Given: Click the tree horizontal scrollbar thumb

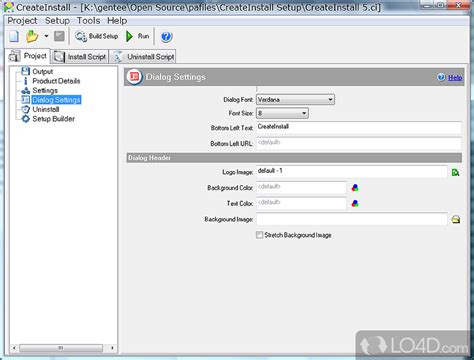Looking at the screenshot, I should [x=61, y=348].
